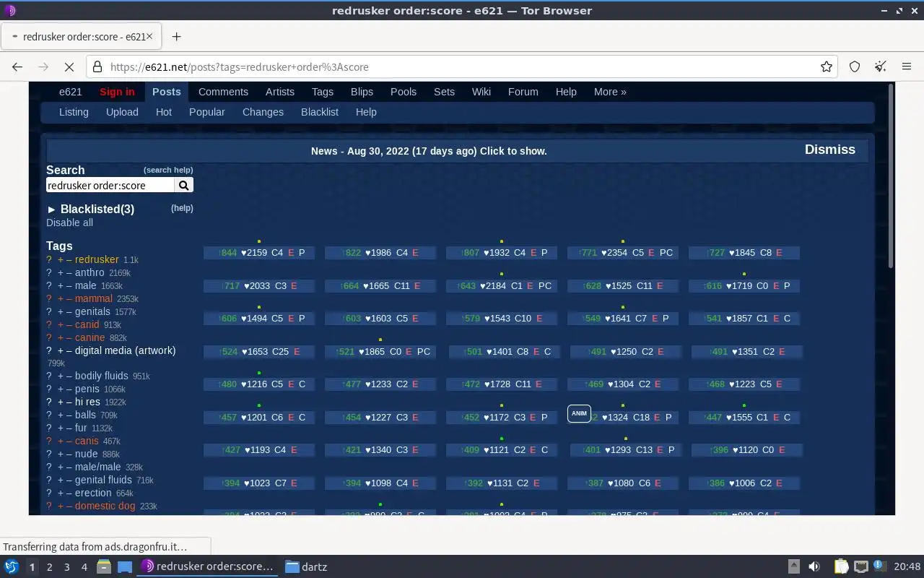Click the Sign in link
Screen dimensions: 924x578
point(117,92)
